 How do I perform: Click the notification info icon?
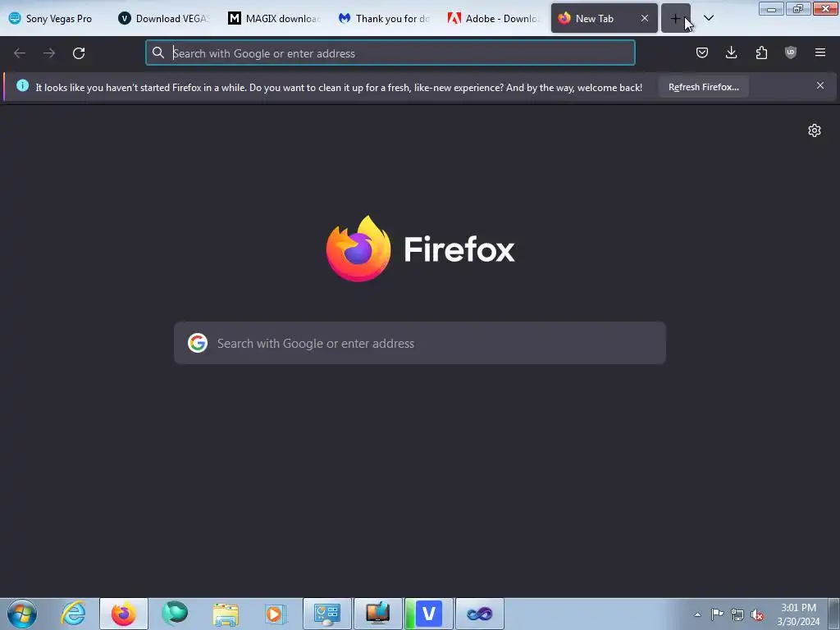pos(22,85)
